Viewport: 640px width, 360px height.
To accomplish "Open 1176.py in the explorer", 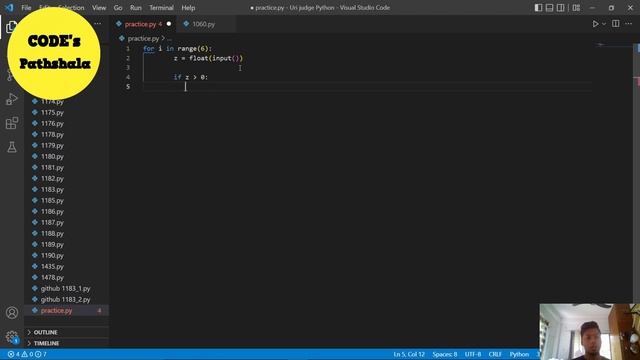I will pos(52,123).
